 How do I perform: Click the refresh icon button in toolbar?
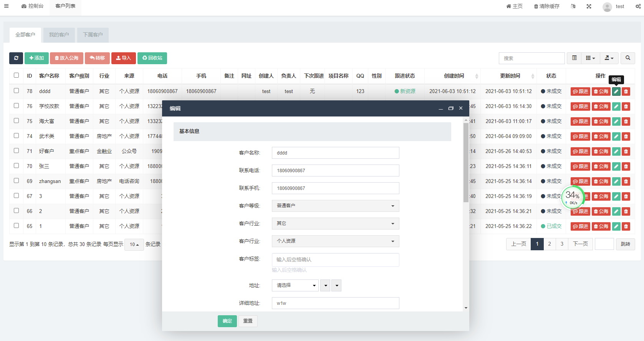coord(16,58)
